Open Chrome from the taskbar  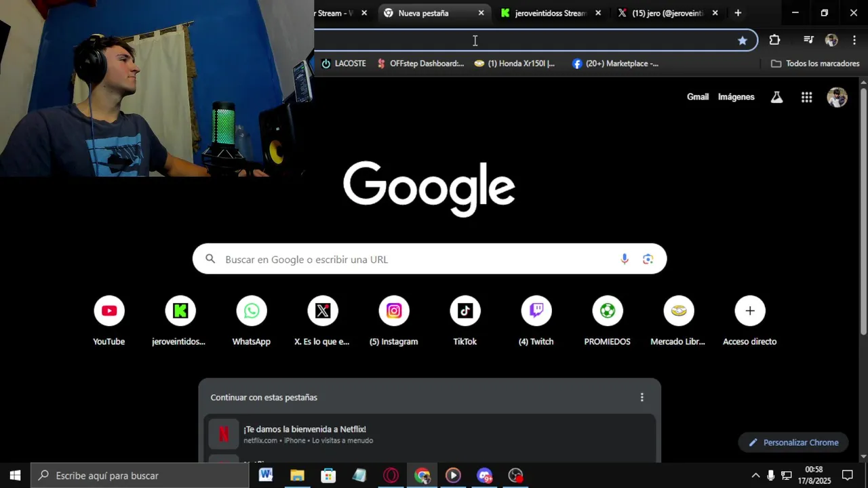pos(422,475)
